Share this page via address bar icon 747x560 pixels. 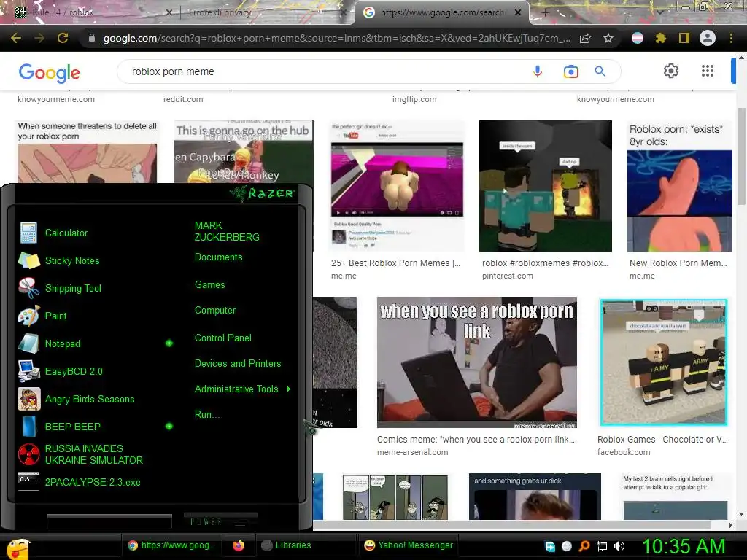585,38
